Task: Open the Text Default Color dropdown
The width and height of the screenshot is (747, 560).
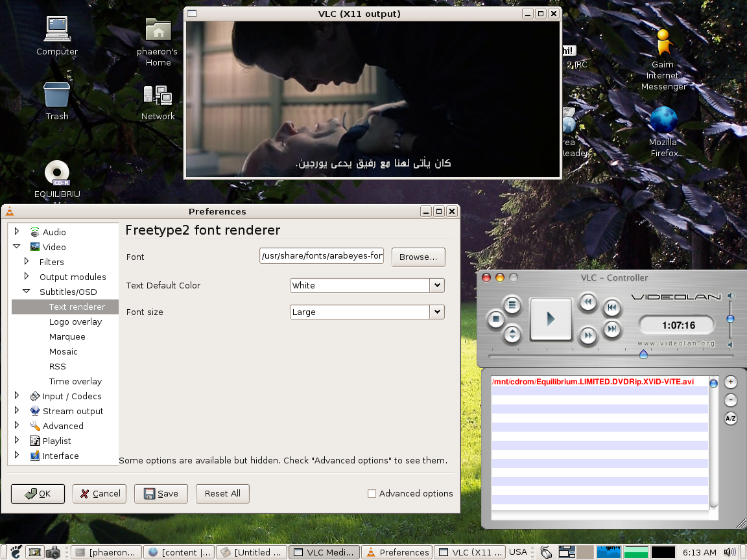Action: pyautogui.click(x=436, y=285)
